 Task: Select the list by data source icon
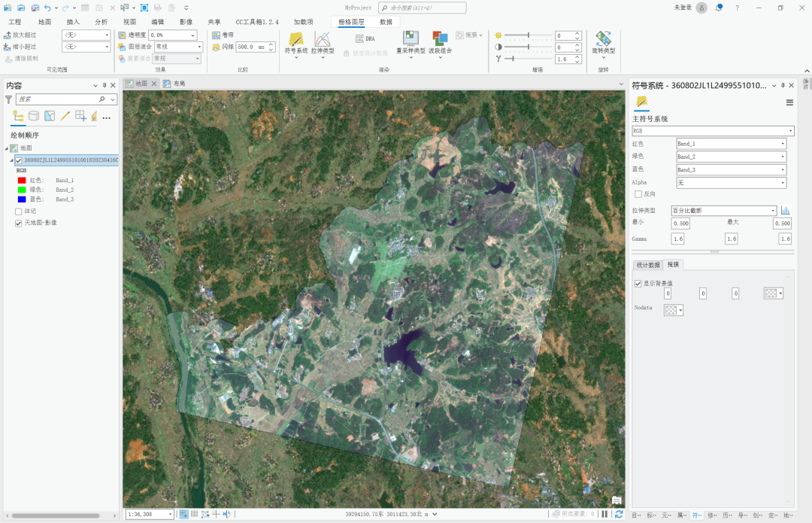[x=34, y=116]
